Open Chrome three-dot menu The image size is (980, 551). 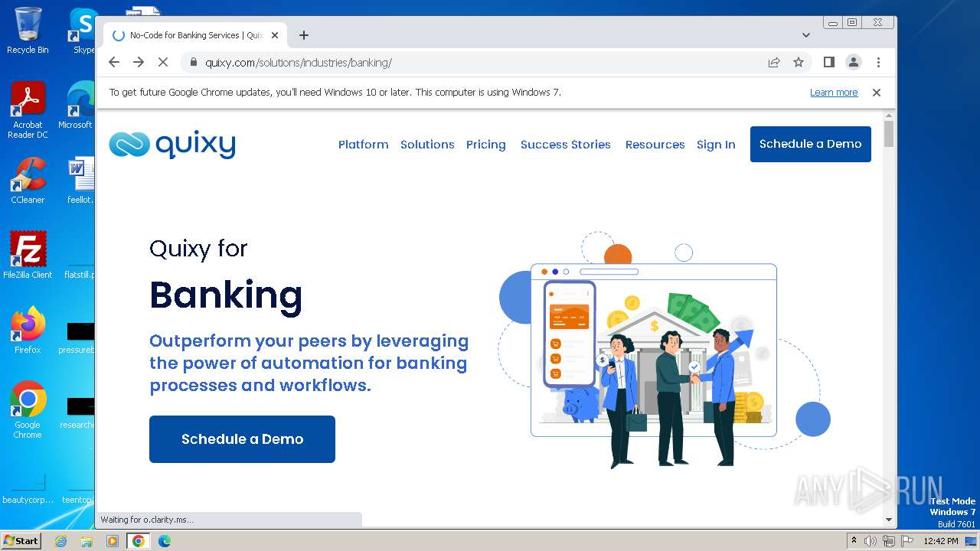click(878, 62)
